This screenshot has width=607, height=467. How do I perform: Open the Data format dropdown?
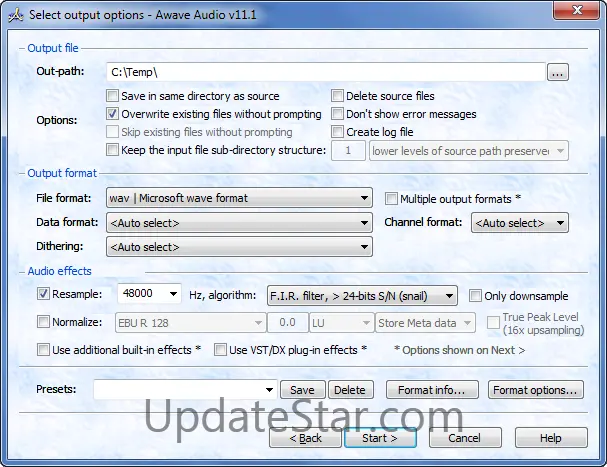click(x=239, y=223)
